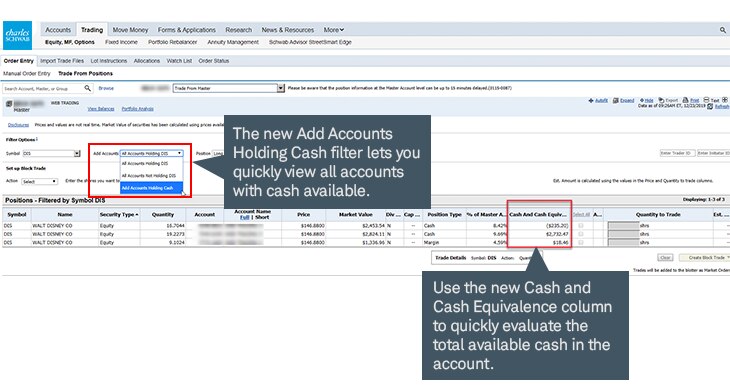
Task: Sort by the Security Type column
Action: coord(119,215)
